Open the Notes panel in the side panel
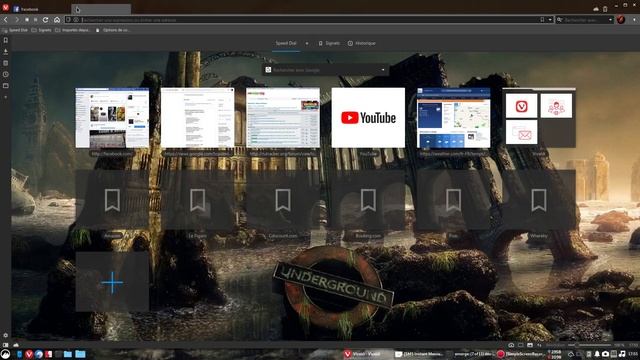Image resolution: width=640 pixels, height=360 pixels. 6,63
